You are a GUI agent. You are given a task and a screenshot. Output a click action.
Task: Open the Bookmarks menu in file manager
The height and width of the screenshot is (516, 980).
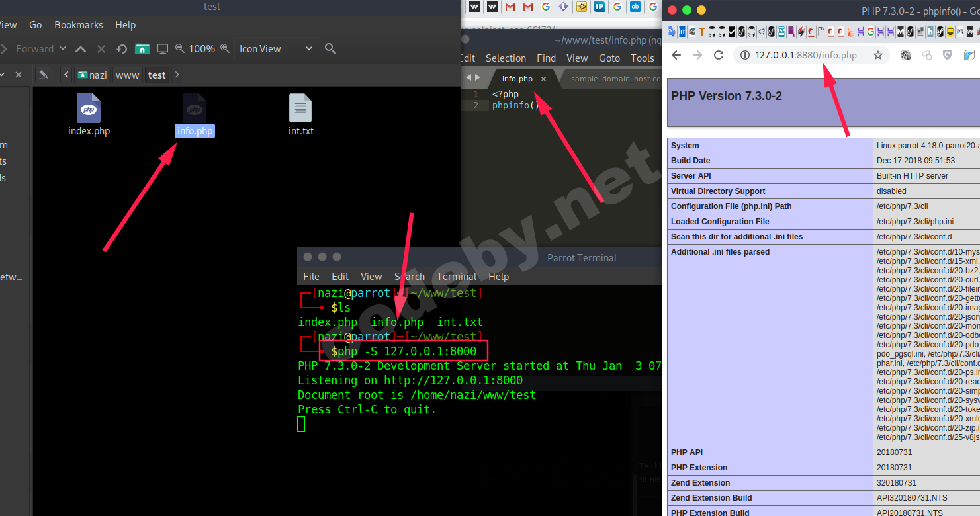(79, 25)
